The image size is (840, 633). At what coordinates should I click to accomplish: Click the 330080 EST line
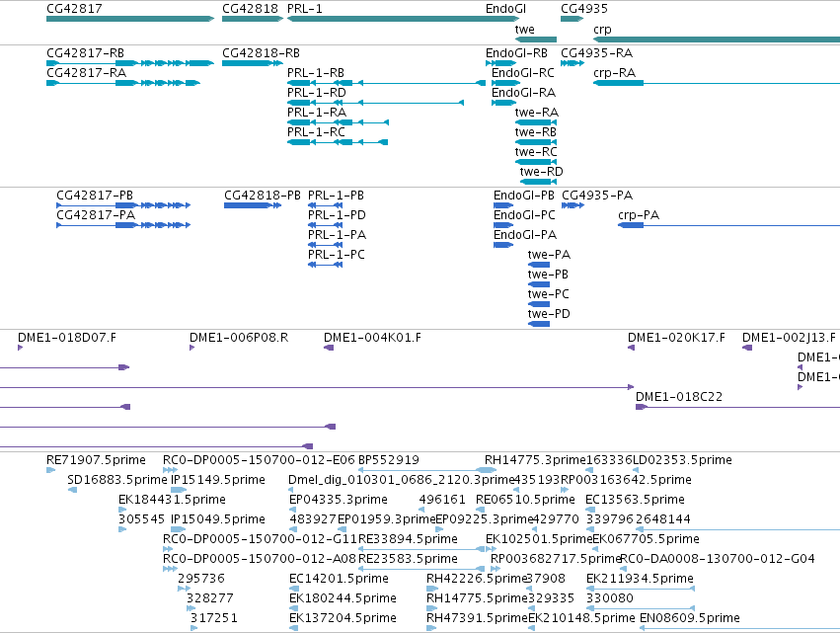tap(641, 608)
